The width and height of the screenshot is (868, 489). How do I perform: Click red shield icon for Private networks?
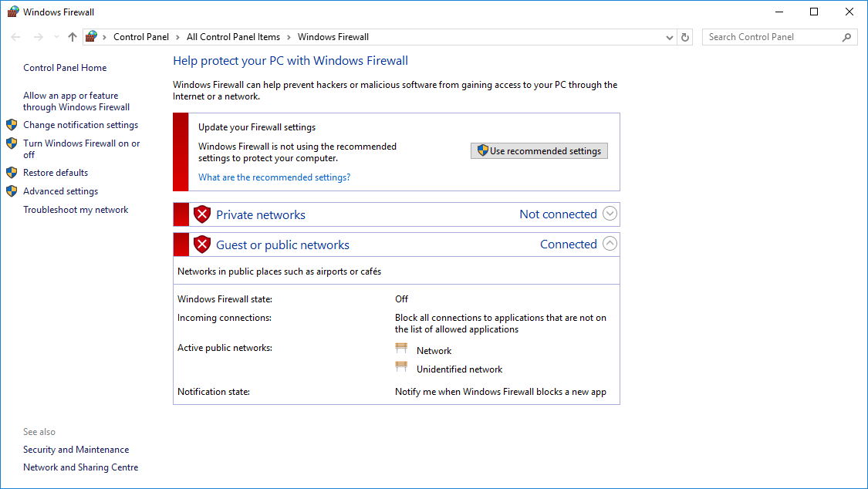202,214
